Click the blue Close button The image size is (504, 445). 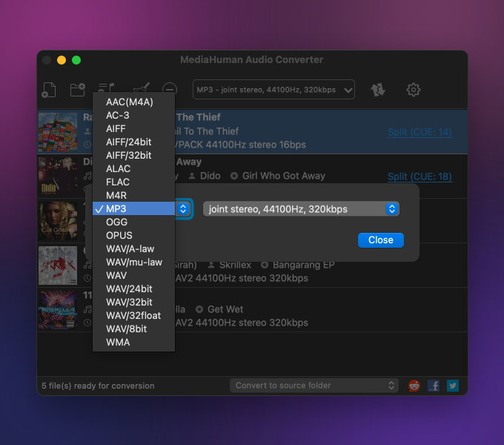tap(380, 240)
